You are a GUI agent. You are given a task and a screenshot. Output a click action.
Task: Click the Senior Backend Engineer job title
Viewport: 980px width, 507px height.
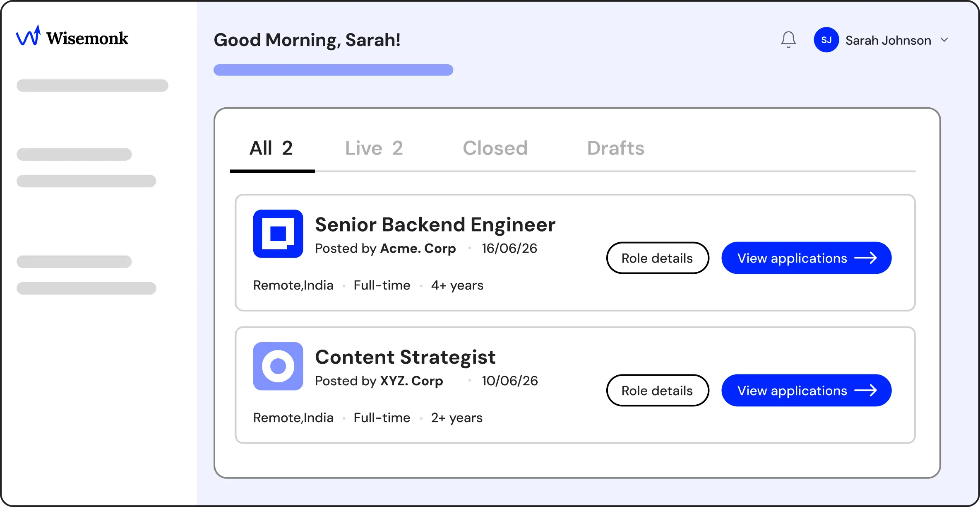435,225
